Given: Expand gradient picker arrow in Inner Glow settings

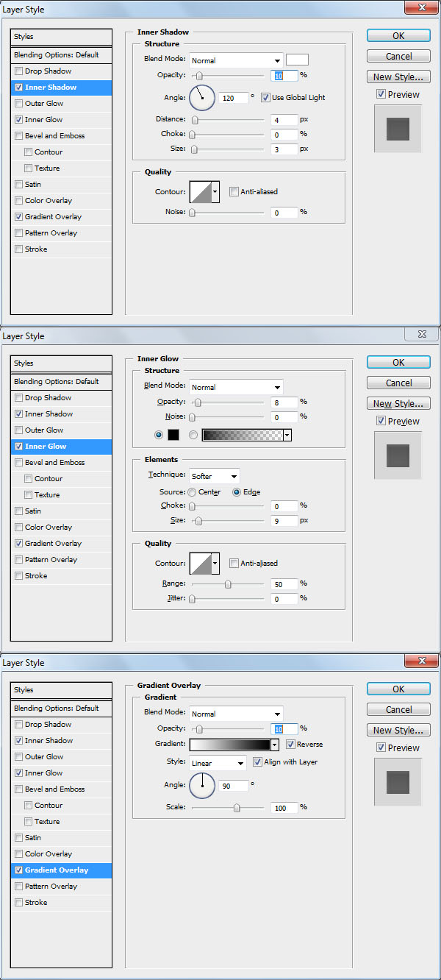Looking at the screenshot, I should click(287, 435).
